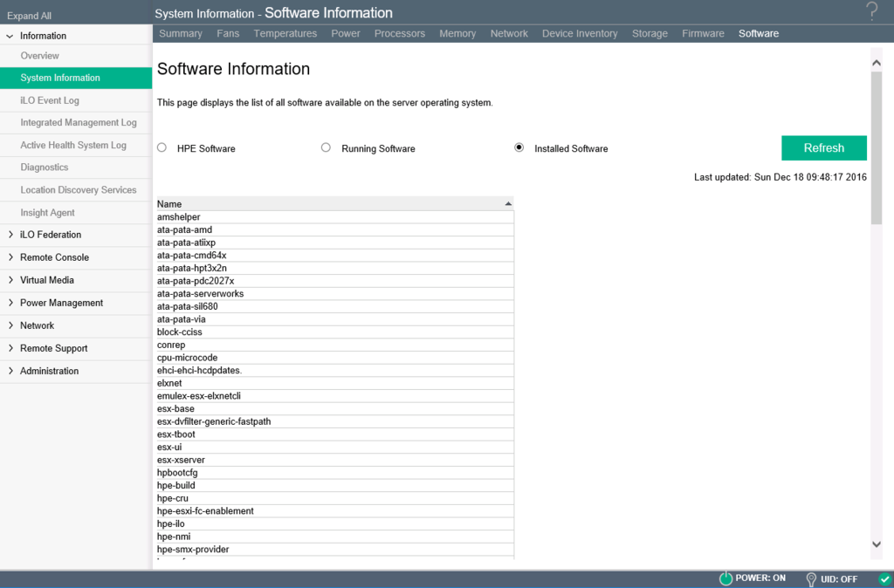The height and width of the screenshot is (588, 894).
Task: Open the Memory tab
Action: 457,33
